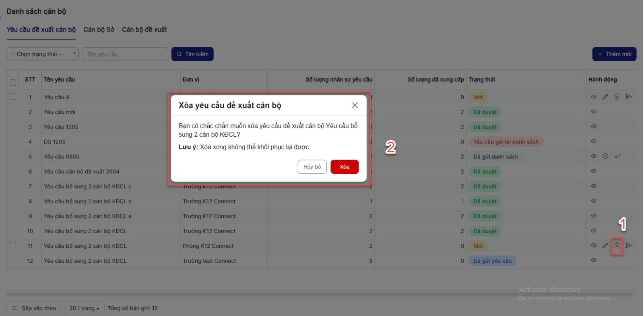Select the checkbox for row 11
The width and height of the screenshot is (644, 316).
click(13, 245)
